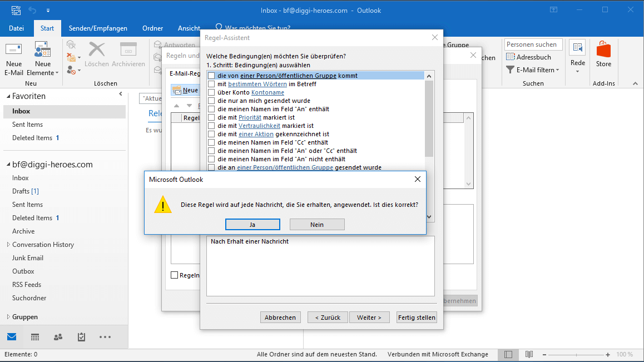Click Weiter in the Regel-Assistent
The image size is (644, 362).
(369, 318)
